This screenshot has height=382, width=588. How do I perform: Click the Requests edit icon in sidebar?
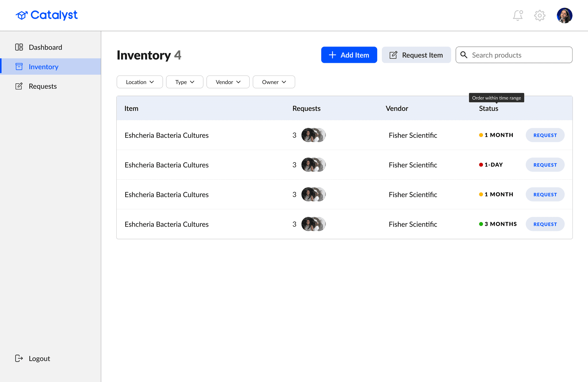(x=19, y=86)
